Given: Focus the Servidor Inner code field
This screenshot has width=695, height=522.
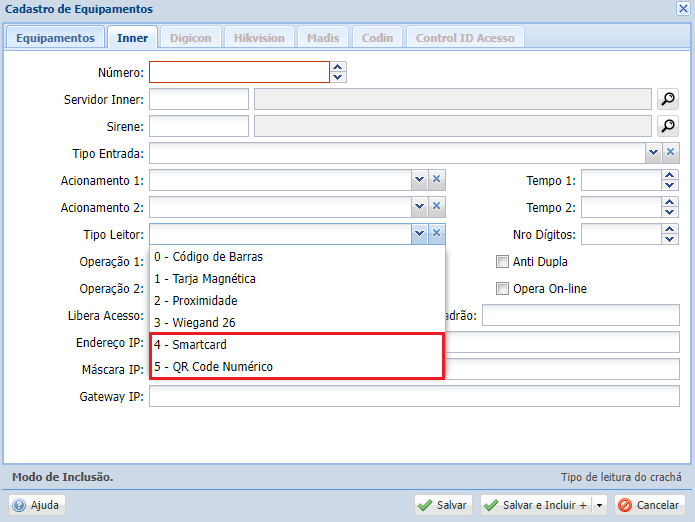Looking at the screenshot, I should click(199, 99).
